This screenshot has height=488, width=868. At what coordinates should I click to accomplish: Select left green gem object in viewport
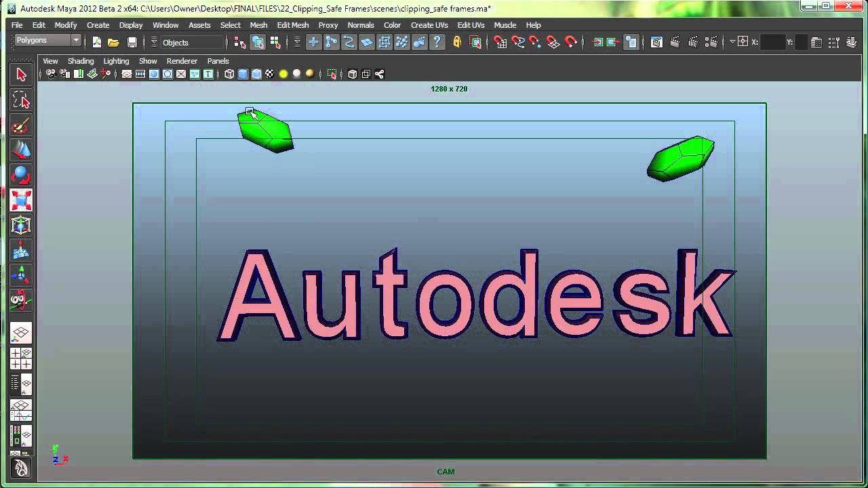266,131
